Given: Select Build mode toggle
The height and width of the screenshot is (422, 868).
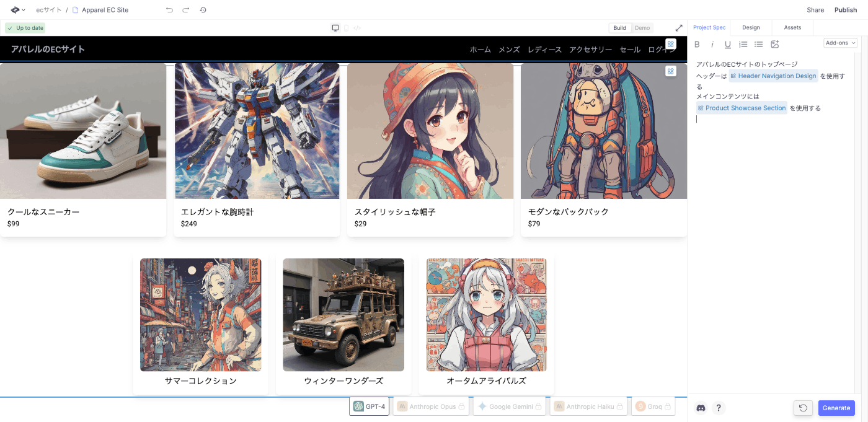Looking at the screenshot, I should [x=619, y=28].
